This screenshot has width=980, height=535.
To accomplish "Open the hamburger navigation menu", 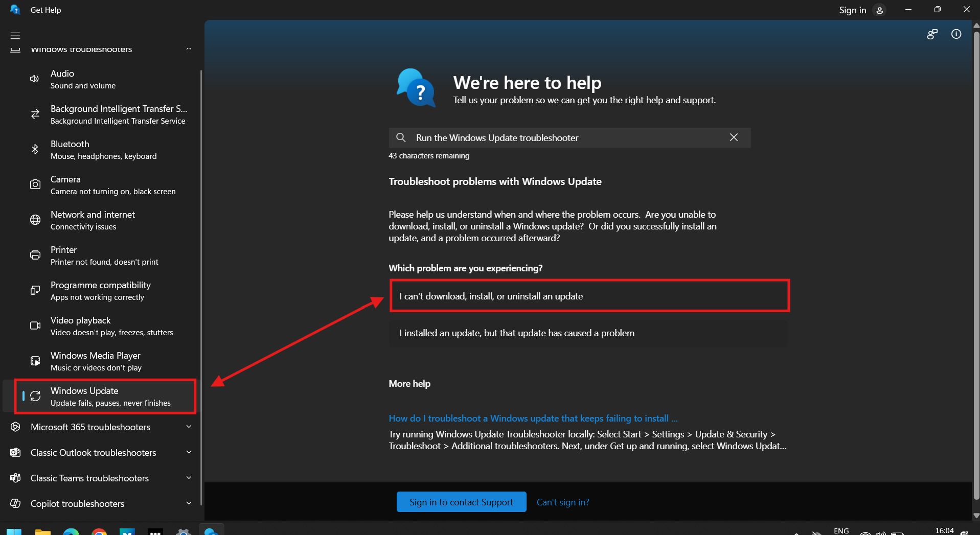I will [15, 35].
